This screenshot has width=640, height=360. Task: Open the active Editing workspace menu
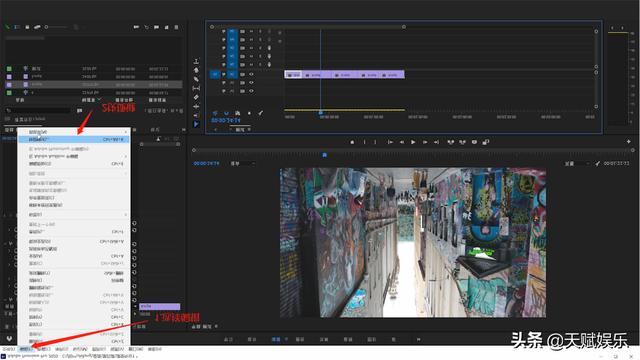286,339
